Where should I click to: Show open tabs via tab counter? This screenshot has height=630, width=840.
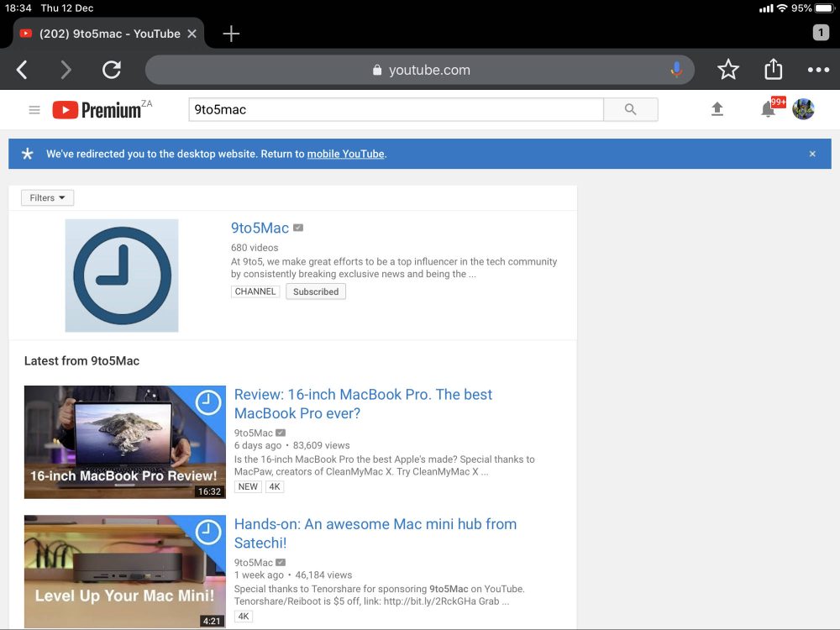821,33
